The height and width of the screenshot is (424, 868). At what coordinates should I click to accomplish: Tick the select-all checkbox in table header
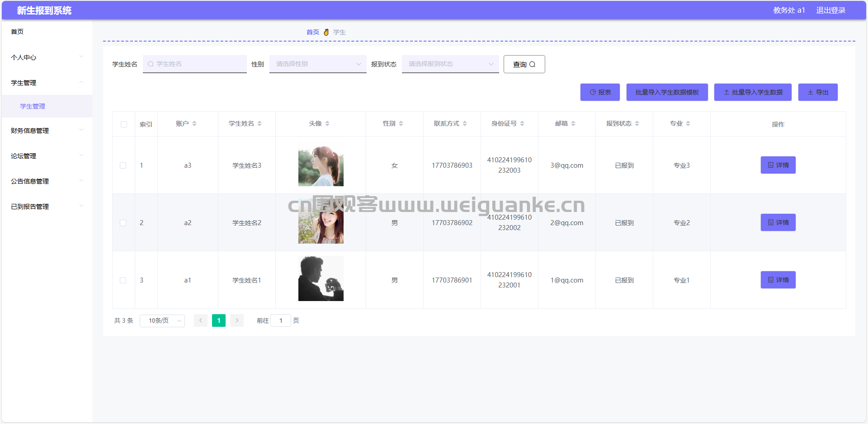[x=124, y=124]
